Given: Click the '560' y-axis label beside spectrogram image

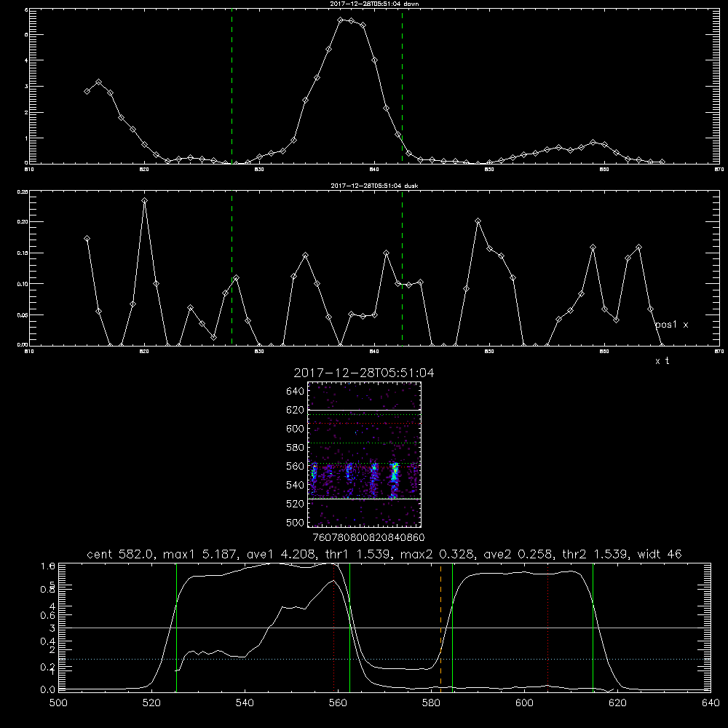Looking at the screenshot, I should (296, 466).
